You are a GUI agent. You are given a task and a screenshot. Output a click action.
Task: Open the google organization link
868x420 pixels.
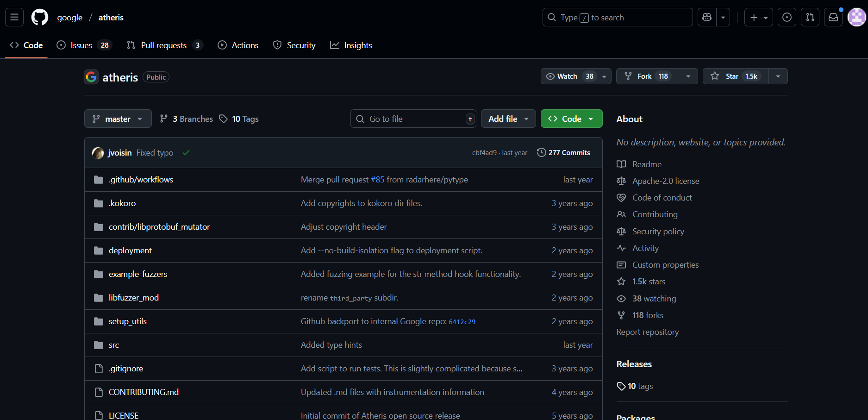70,17
